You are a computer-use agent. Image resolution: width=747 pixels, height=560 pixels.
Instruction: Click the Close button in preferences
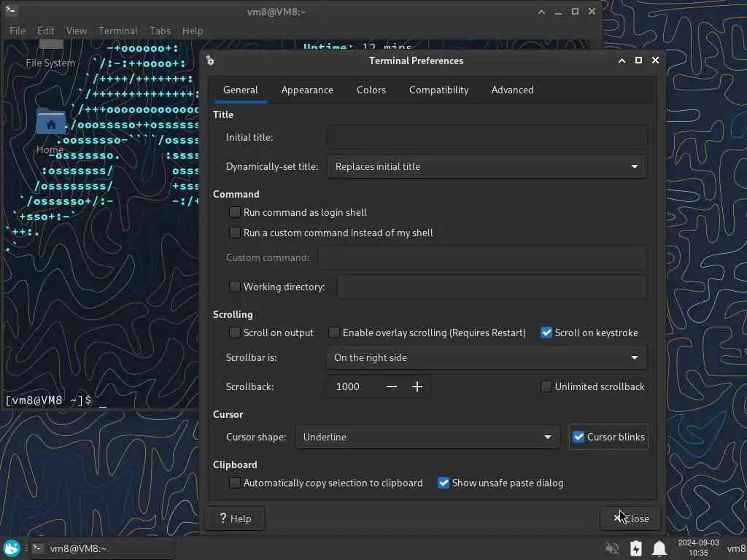(631, 518)
